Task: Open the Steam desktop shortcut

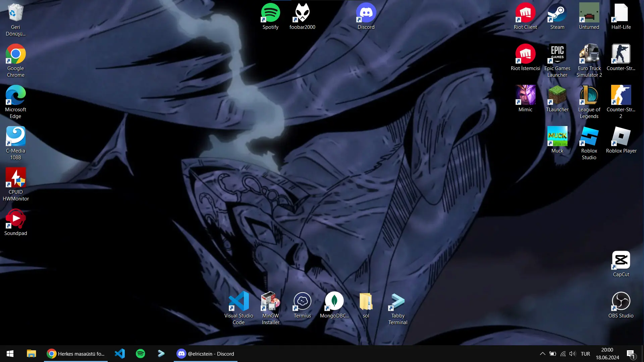Action: click(x=557, y=16)
